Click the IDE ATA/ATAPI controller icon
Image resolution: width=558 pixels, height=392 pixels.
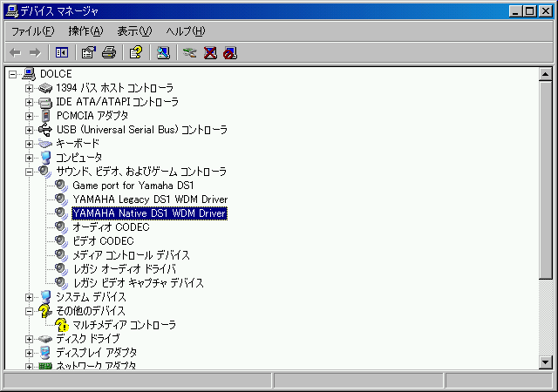[x=45, y=102]
